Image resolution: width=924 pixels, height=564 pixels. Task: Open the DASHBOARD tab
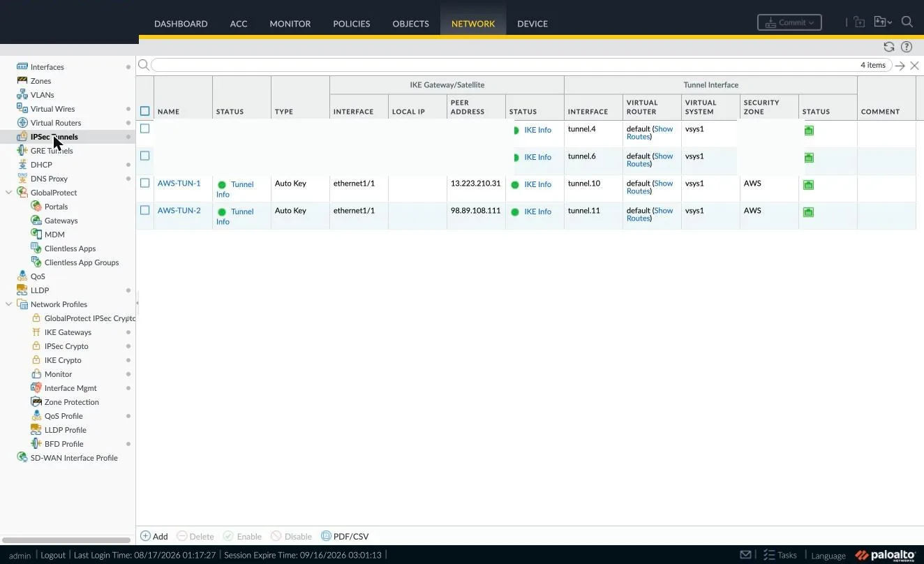(x=181, y=24)
